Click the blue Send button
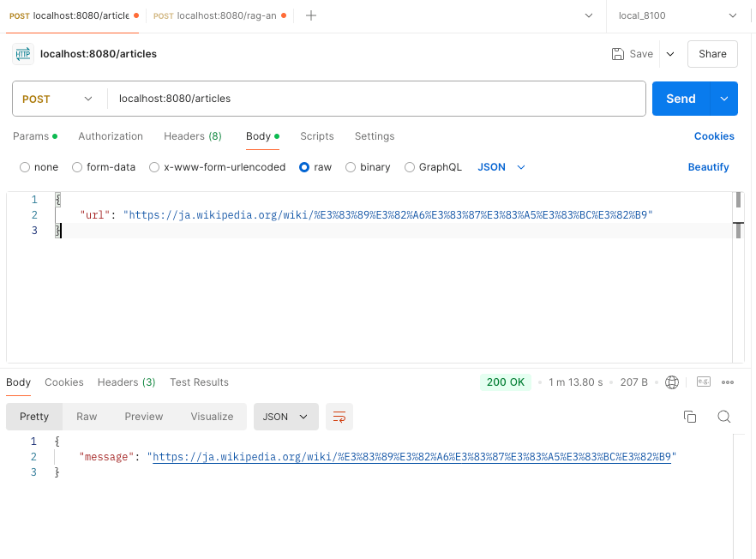The height and width of the screenshot is (559, 756). pos(681,99)
